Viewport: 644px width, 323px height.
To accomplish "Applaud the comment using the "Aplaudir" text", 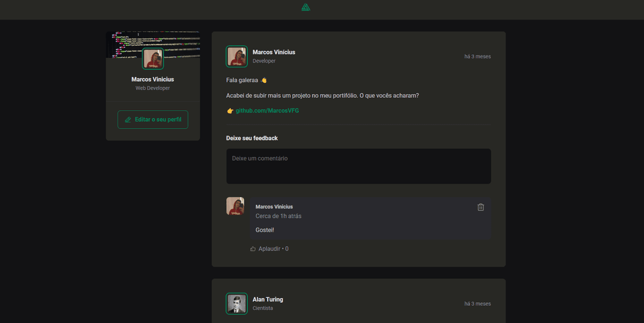I will click(x=269, y=249).
